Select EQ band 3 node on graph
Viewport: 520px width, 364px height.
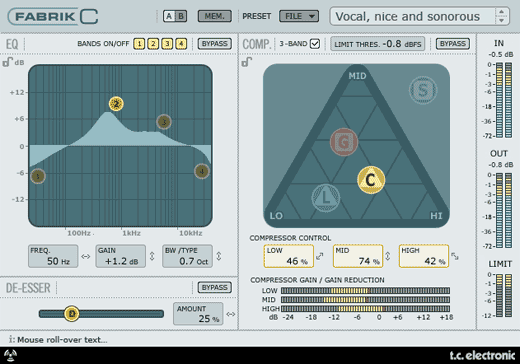(x=164, y=122)
